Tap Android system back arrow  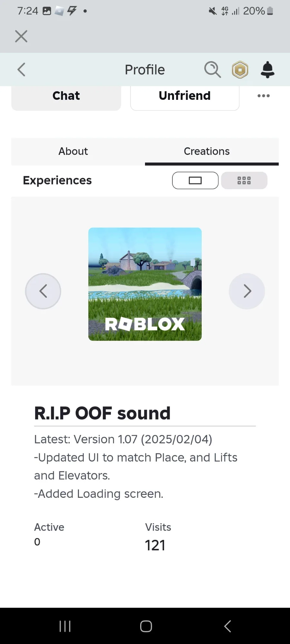click(x=227, y=626)
